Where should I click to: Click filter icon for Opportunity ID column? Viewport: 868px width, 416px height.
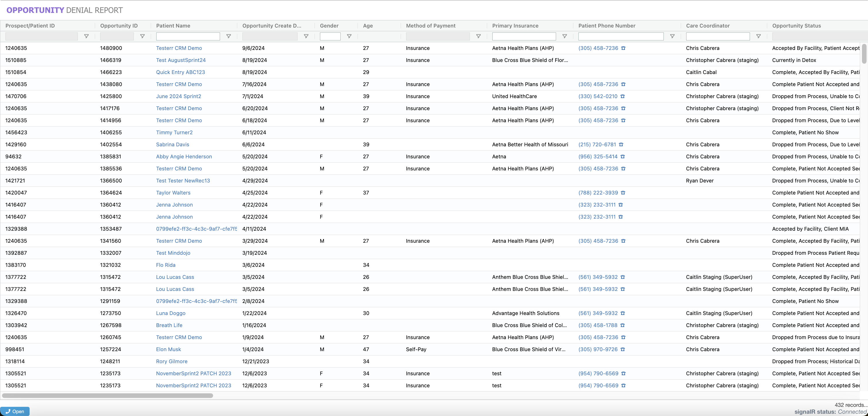[142, 36]
